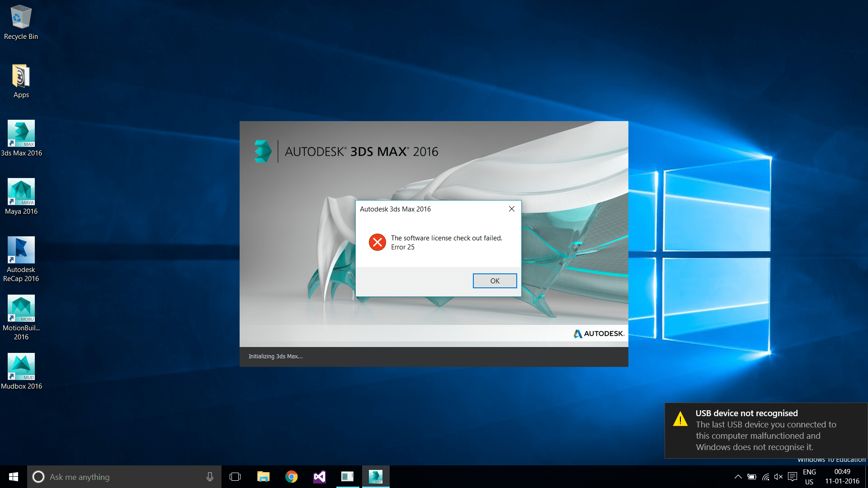
Task: Select the Mudbox 2016 desktop icon
Action: 21,371
